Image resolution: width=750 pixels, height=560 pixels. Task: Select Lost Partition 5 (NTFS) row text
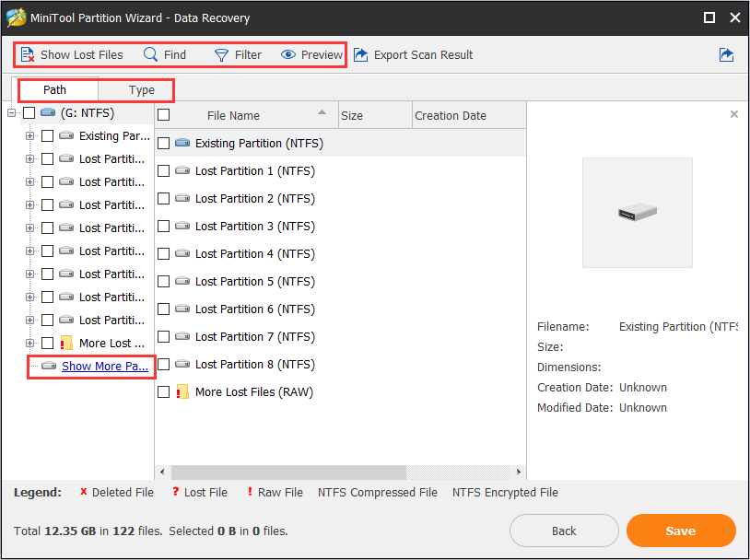pos(255,281)
